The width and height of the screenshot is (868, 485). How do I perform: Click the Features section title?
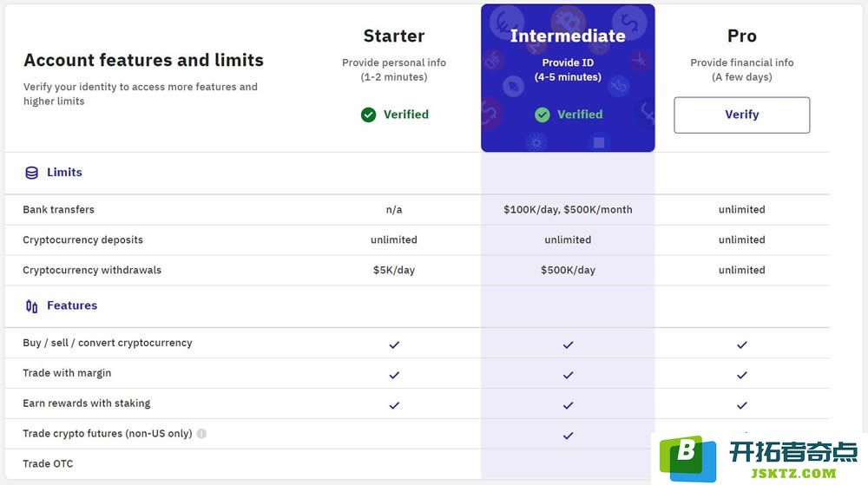click(72, 305)
